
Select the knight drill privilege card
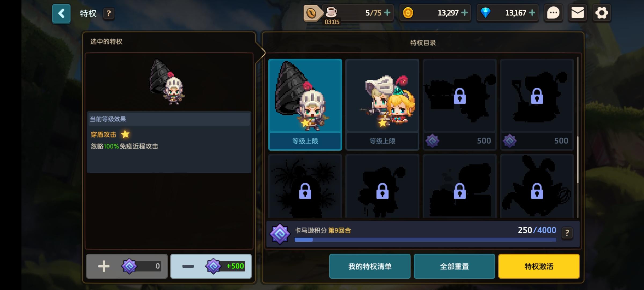tap(305, 104)
